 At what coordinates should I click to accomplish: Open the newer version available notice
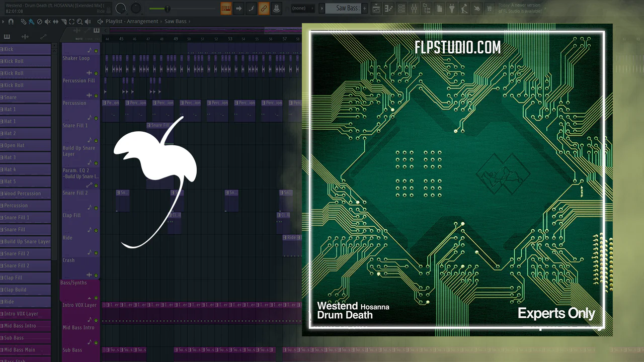(x=520, y=8)
